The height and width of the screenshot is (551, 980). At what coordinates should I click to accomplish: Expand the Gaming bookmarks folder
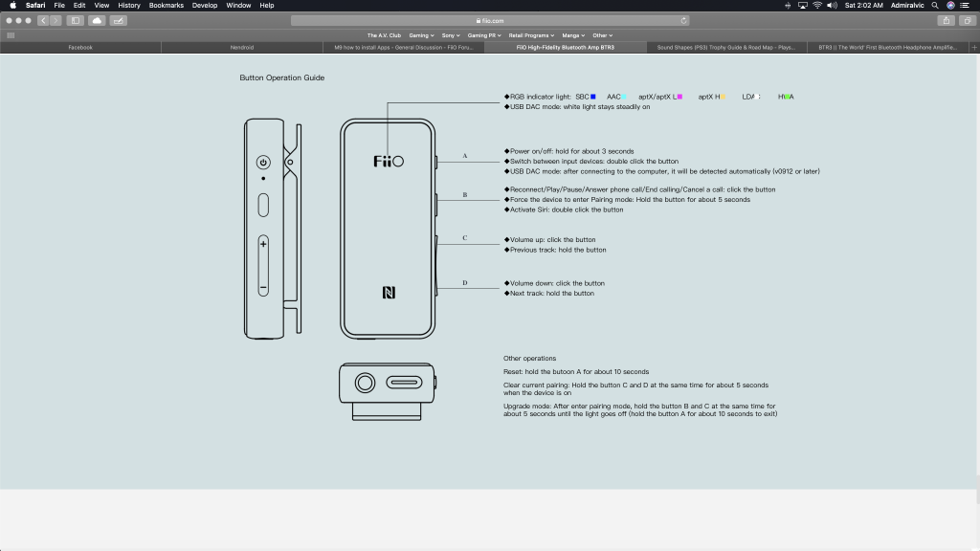coord(421,35)
